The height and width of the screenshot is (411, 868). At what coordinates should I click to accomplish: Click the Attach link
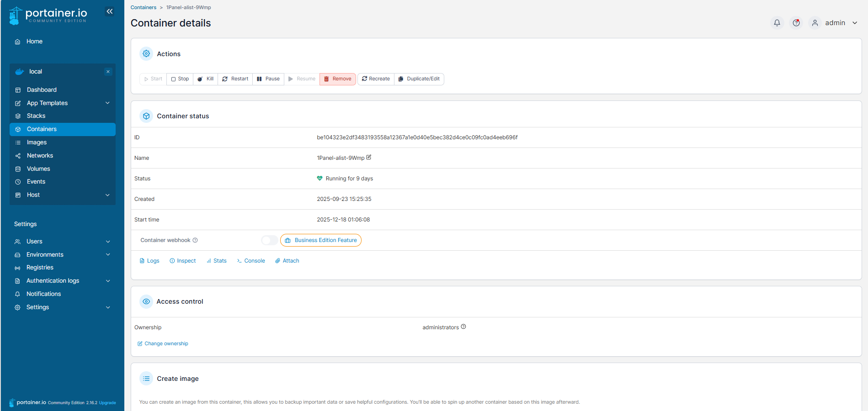[x=287, y=261]
